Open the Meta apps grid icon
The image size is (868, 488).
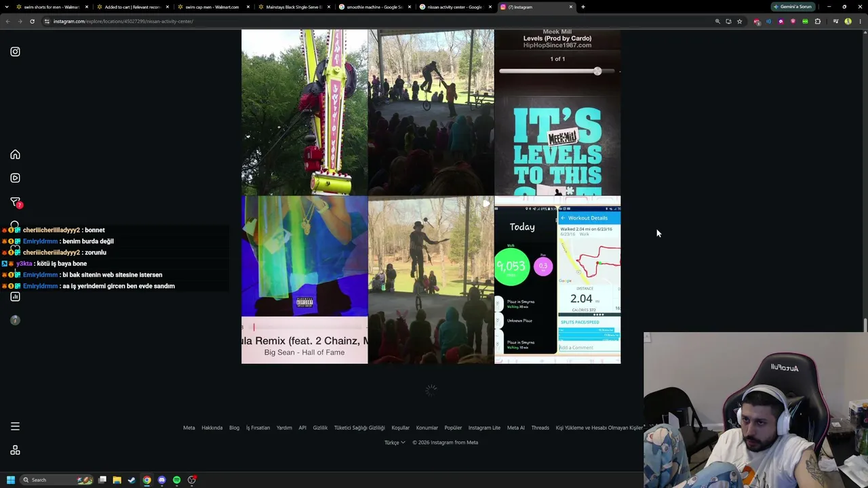15,450
